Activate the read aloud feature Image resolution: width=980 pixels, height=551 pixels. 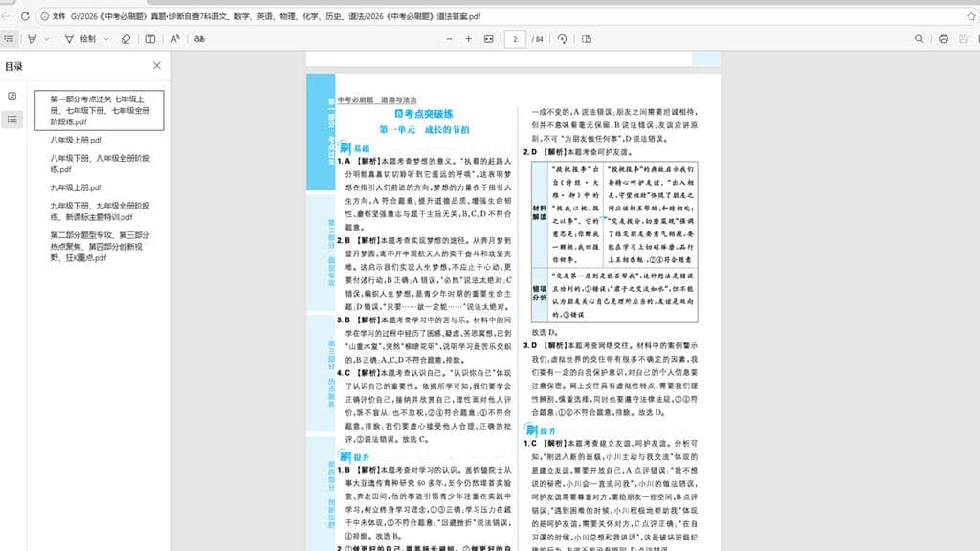172,40
